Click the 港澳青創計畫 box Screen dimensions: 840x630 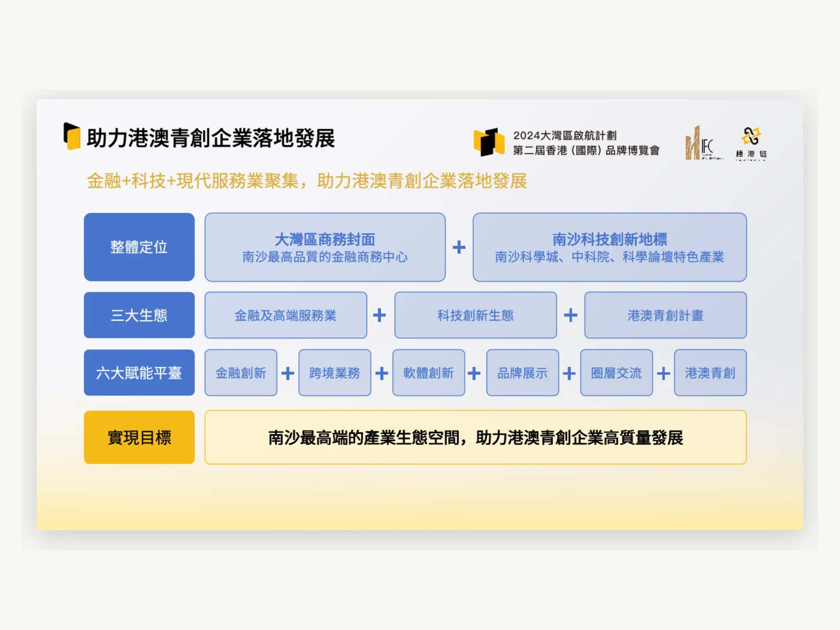[x=665, y=315]
